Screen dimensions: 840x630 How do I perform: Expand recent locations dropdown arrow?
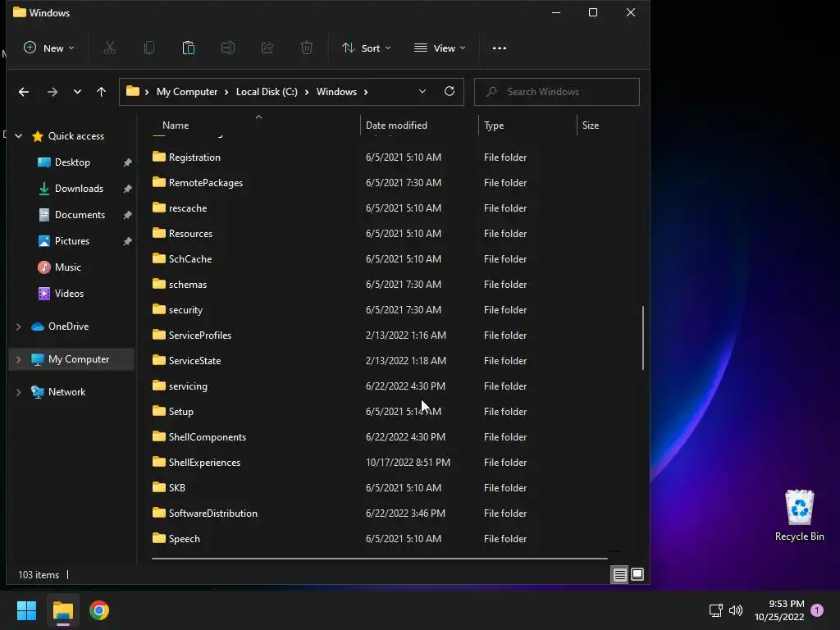[x=77, y=92]
